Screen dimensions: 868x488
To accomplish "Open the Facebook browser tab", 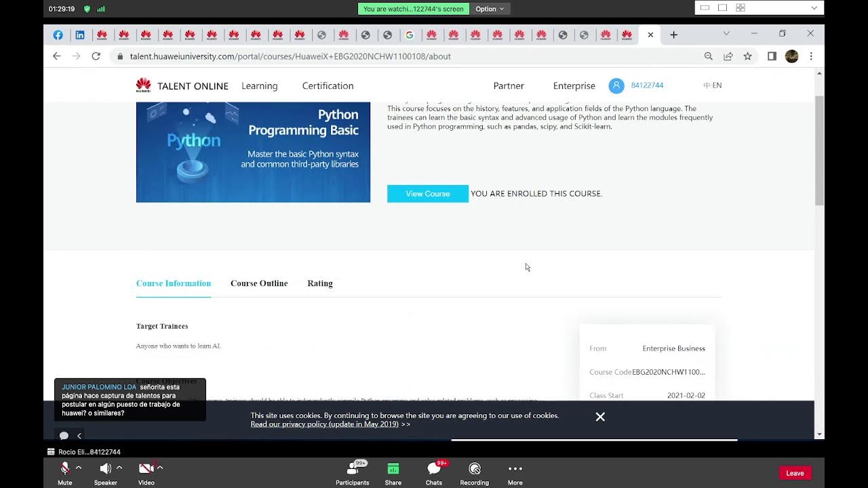I will coord(58,35).
